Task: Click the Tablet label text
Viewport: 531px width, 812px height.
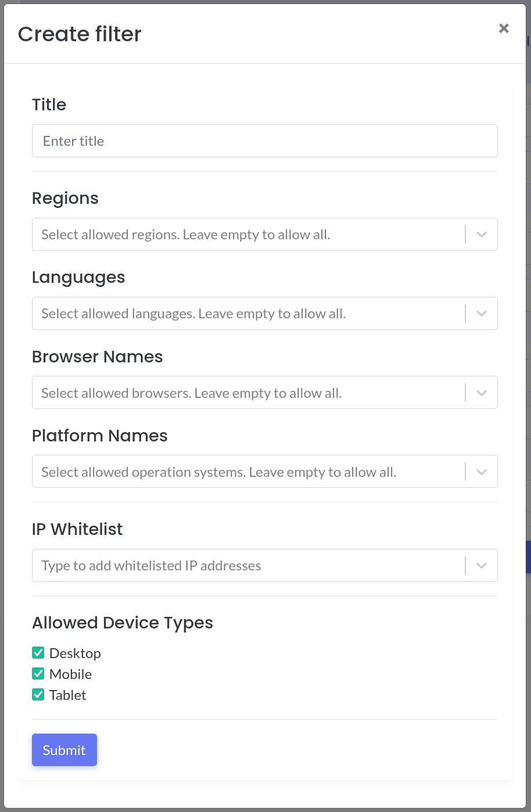Action: point(67,695)
